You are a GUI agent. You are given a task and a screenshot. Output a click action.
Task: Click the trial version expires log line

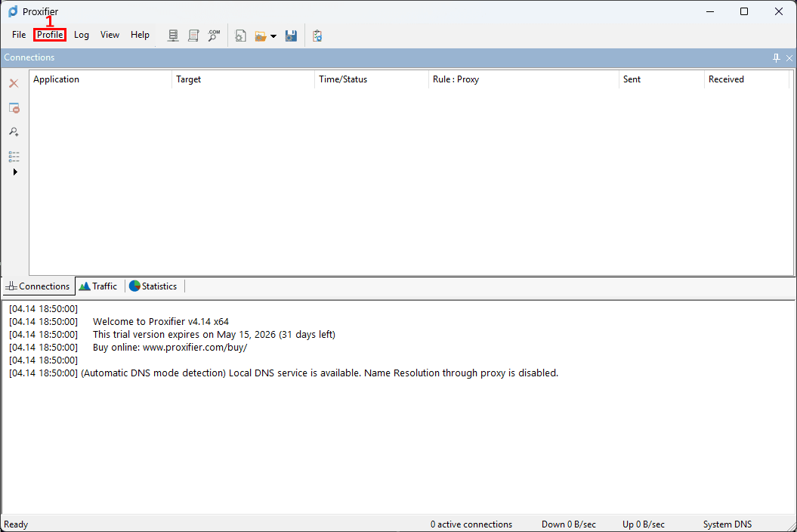click(214, 335)
